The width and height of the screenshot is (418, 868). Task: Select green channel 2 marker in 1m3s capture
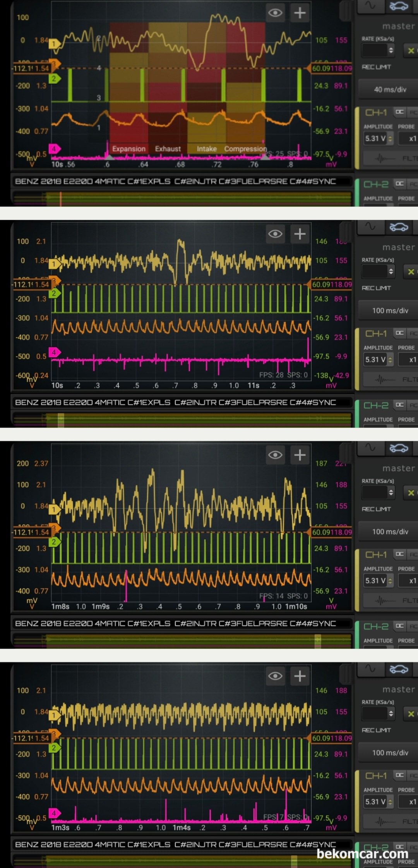[54, 748]
